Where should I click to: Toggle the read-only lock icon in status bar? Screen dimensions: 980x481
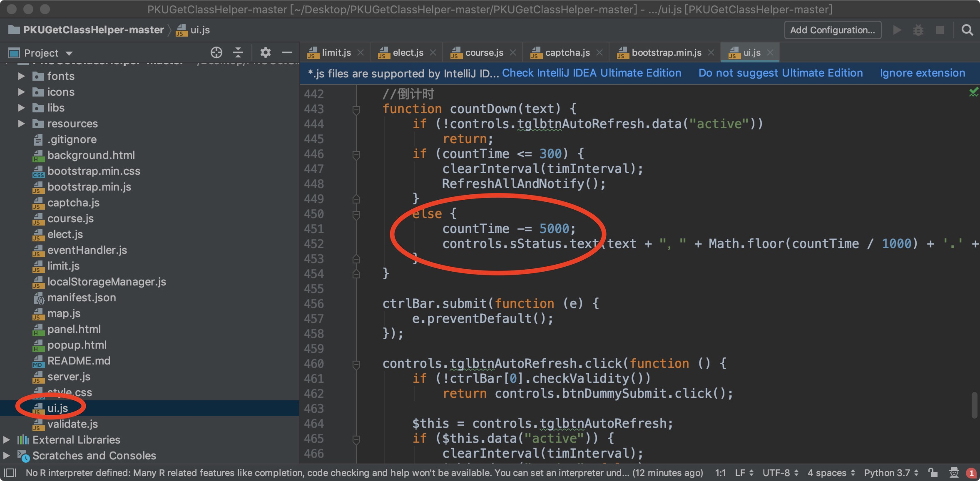tap(933, 473)
